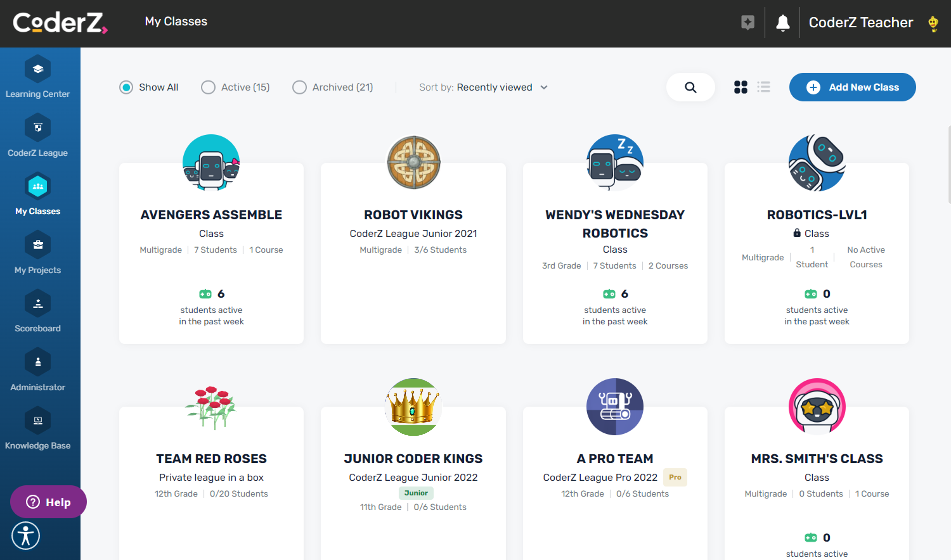The height and width of the screenshot is (560, 951).
Task: Open the Robotics-LVL1 class title
Action: click(x=817, y=215)
